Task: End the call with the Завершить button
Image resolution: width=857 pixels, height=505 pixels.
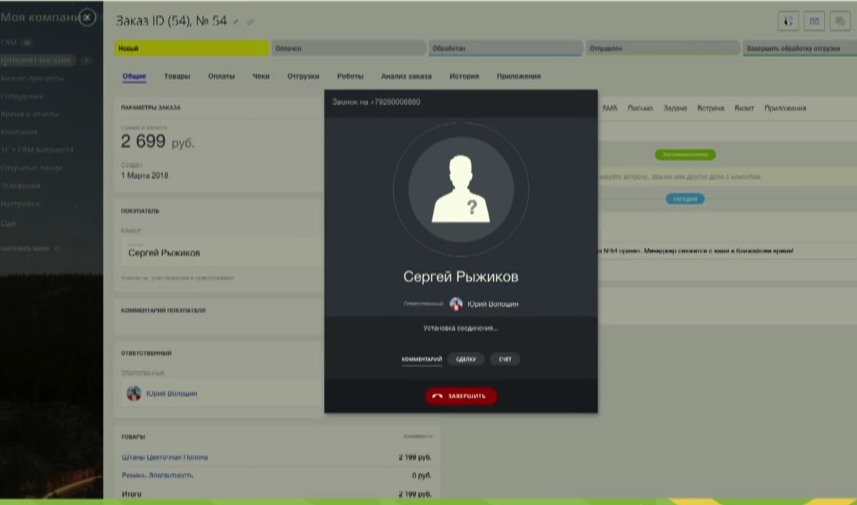Action: tap(461, 396)
